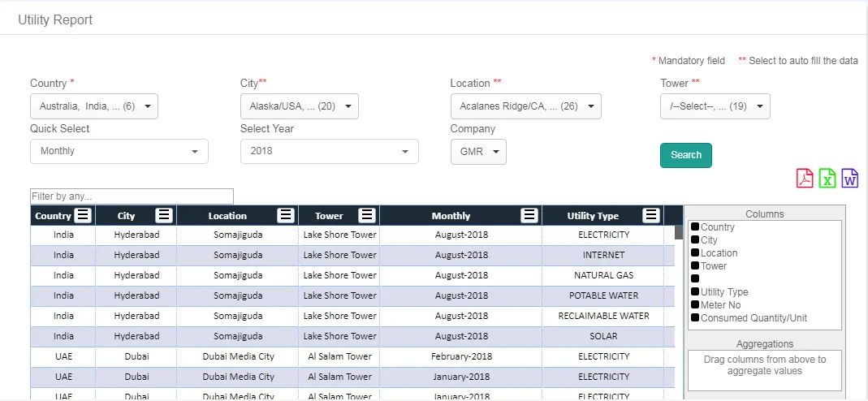This screenshot has width=868, height=401.
Task: Open the Company GMR dropdown
Action: (477, 152)
